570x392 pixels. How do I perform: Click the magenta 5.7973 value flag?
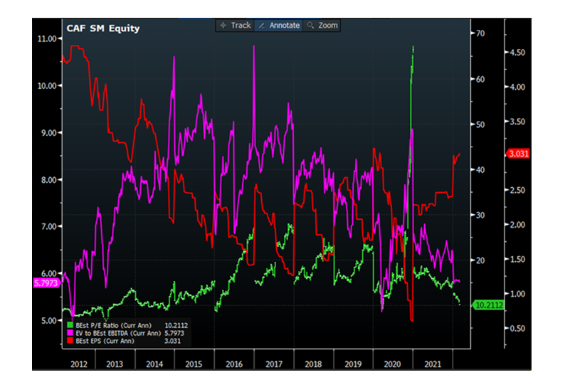[x=47, y=283]
